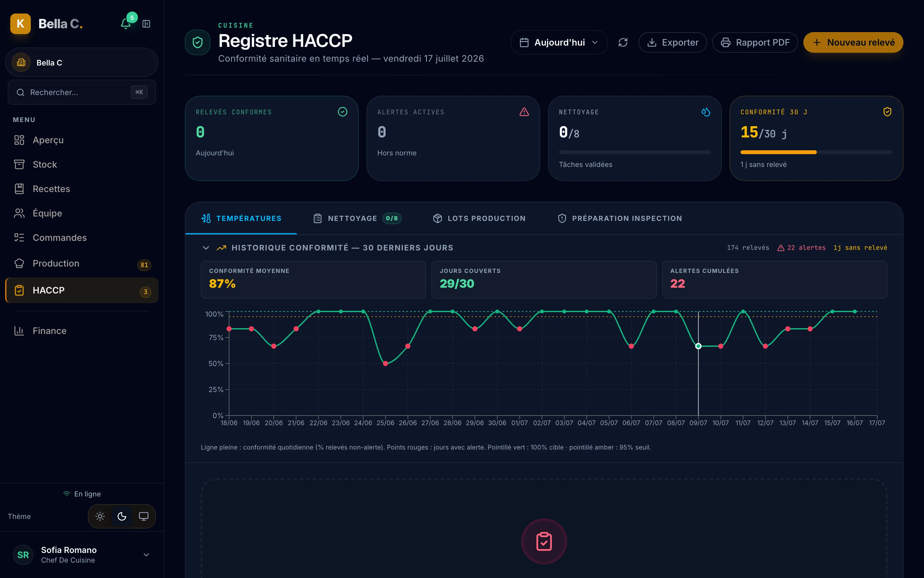Open the Aujourd'hui date dropdown
Viewport: 924px width, 578px height.
[559, 42]
